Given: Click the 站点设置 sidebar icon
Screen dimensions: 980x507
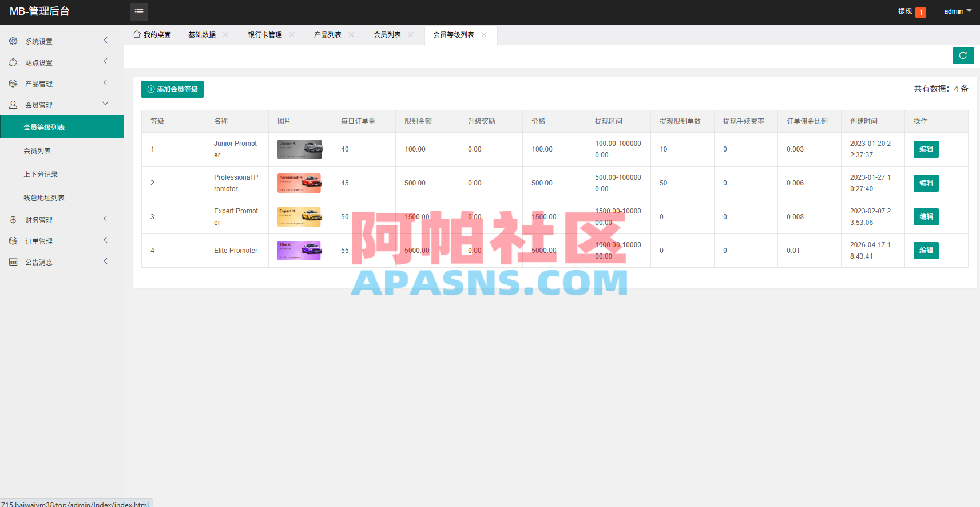Looking at the screenshot, I should coord(13,62).
